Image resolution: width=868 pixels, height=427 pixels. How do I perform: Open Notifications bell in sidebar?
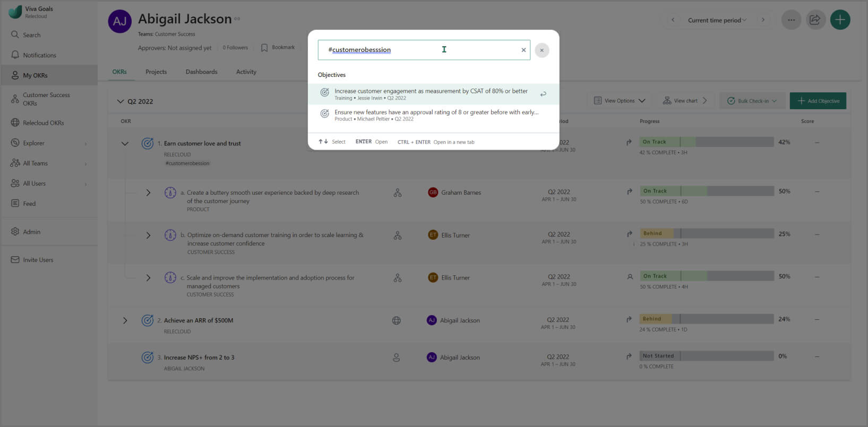click(33, 55)
